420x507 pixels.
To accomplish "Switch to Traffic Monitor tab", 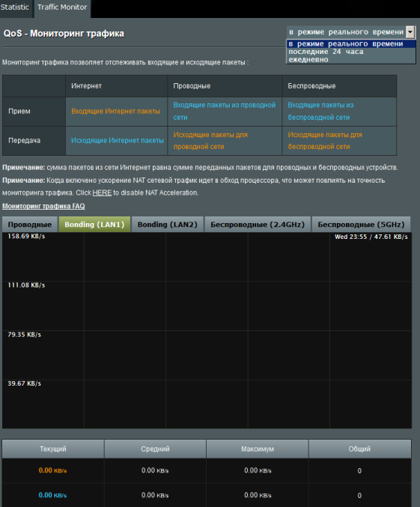I will point(62,7).
